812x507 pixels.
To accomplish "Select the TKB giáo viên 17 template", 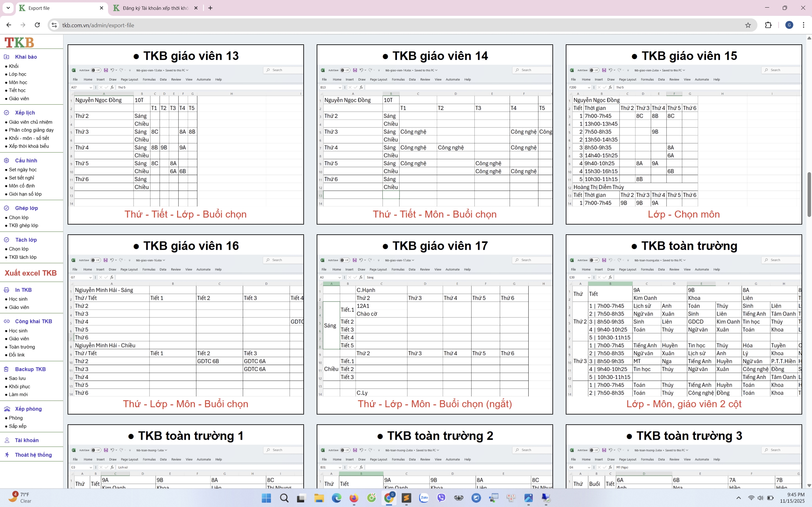I will (x=434, y=324).
